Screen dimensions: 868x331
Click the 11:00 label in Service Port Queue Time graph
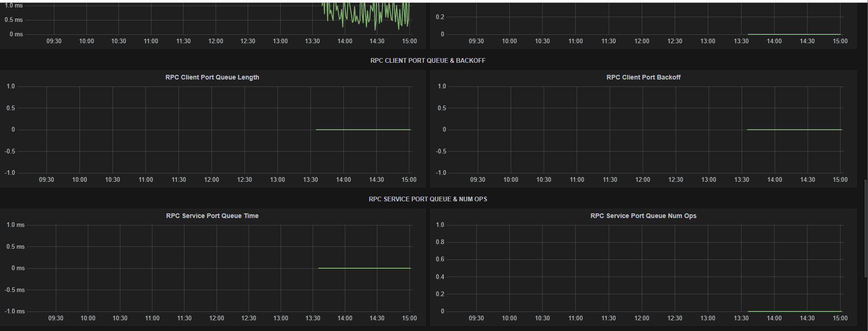(152, 318)
